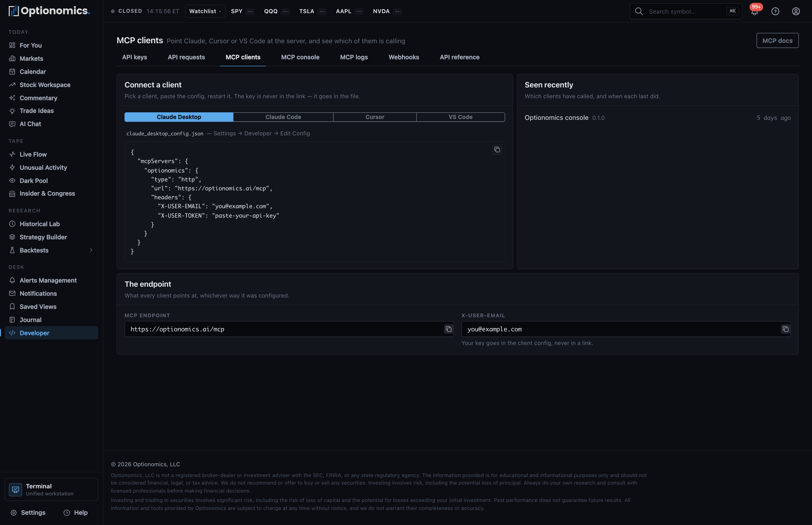The height and width of the screenshot is (525, 812).
Task: Switch to the MCP logs tab
Action: (354, 57)
